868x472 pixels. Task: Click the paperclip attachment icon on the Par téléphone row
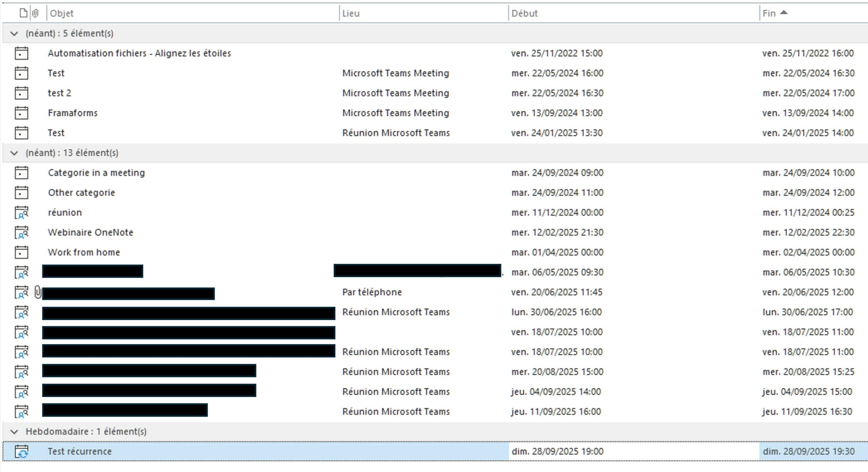(x=37, y=292)
